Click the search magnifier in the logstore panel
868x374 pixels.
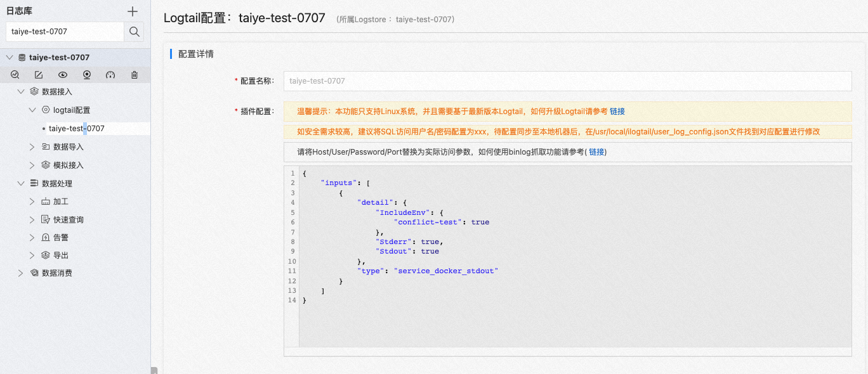click(x=134, y=30)
